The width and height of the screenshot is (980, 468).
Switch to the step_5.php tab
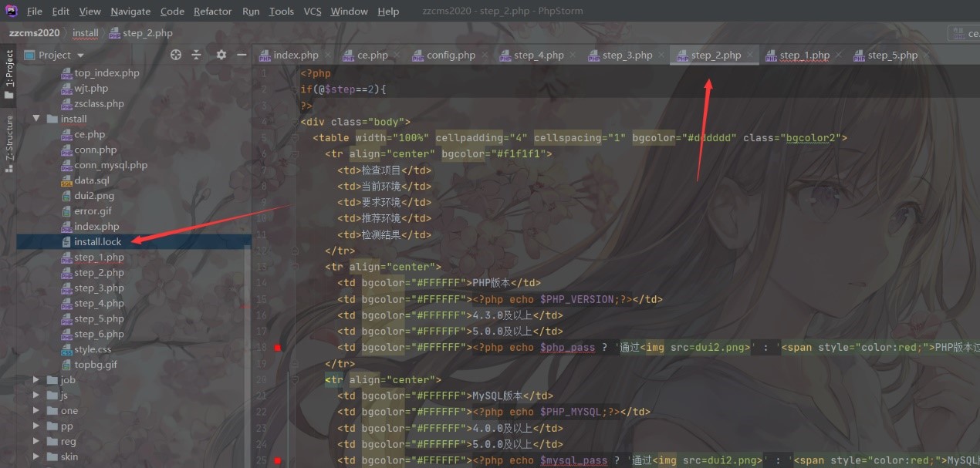[x=893, y=56]
